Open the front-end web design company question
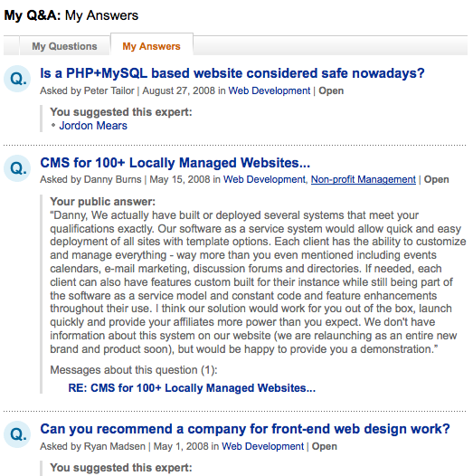Image resolution: width=473 pixels, height=476 pixels. point(245,429)
